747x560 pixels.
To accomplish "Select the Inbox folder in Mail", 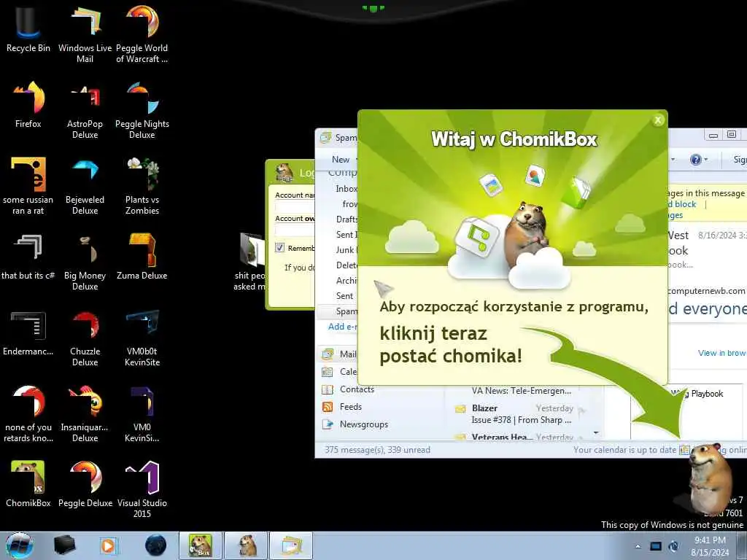I will pos(347,189).
